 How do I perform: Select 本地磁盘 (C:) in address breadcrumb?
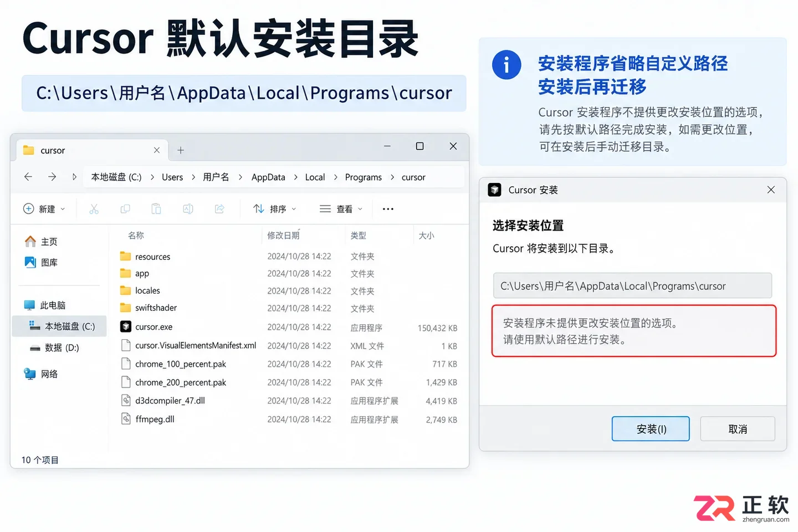click(x=116, y=177)
